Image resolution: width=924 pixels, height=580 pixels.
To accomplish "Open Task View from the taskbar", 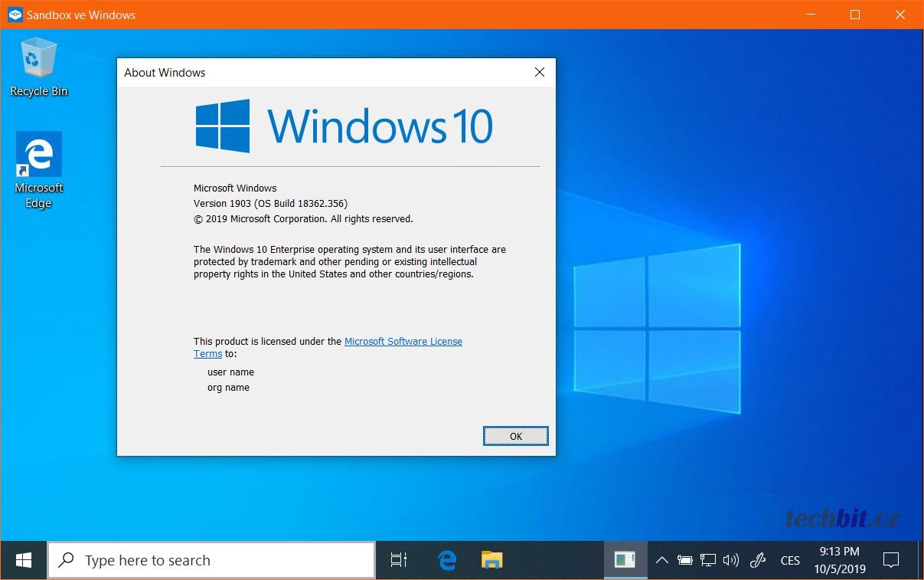I will click(x=399, y=560).
